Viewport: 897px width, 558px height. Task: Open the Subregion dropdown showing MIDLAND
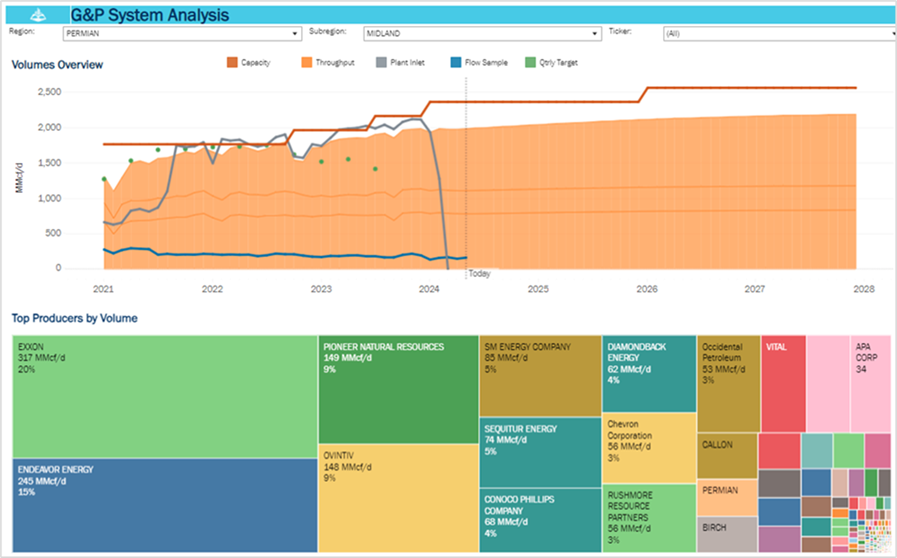click(482, 33)
